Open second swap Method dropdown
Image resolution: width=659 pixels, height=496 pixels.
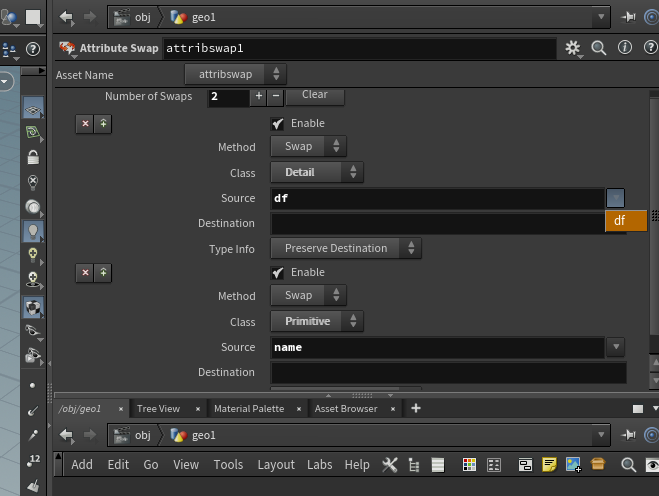coord(308,295)
